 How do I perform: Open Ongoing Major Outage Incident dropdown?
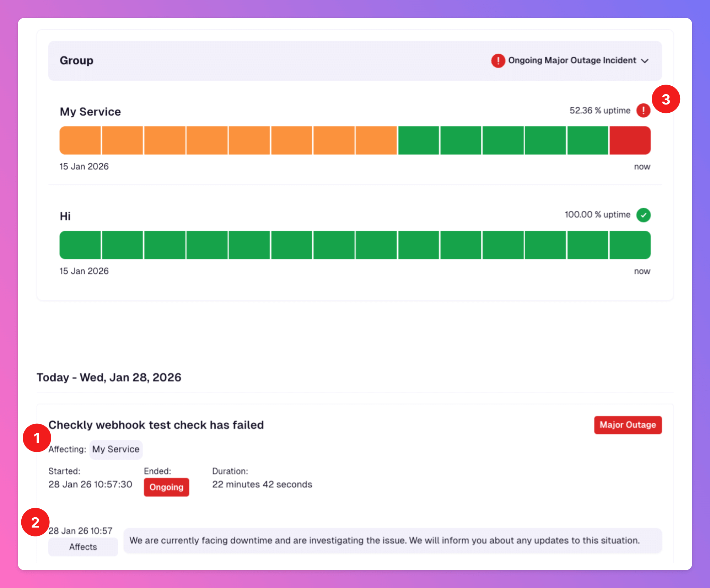point(572,60)
